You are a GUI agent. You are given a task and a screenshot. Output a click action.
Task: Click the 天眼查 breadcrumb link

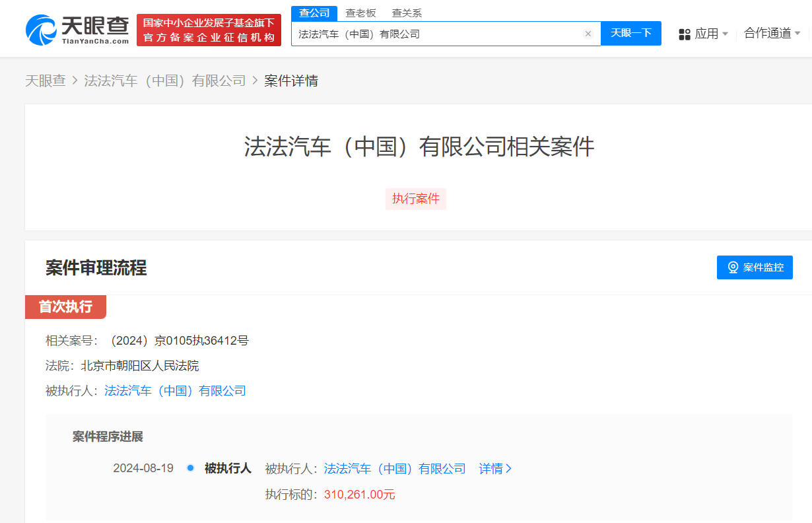[x=46, y=80]
